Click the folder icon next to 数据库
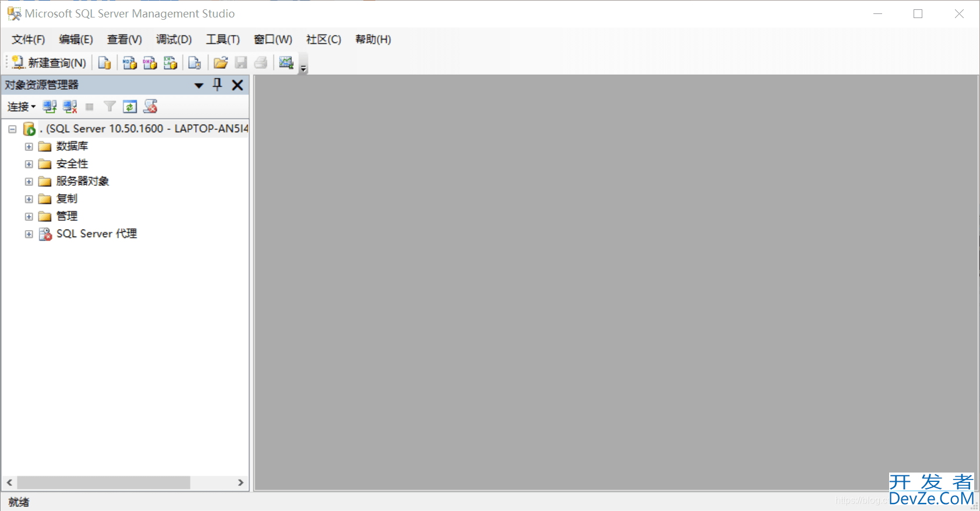 click(45, 146)
